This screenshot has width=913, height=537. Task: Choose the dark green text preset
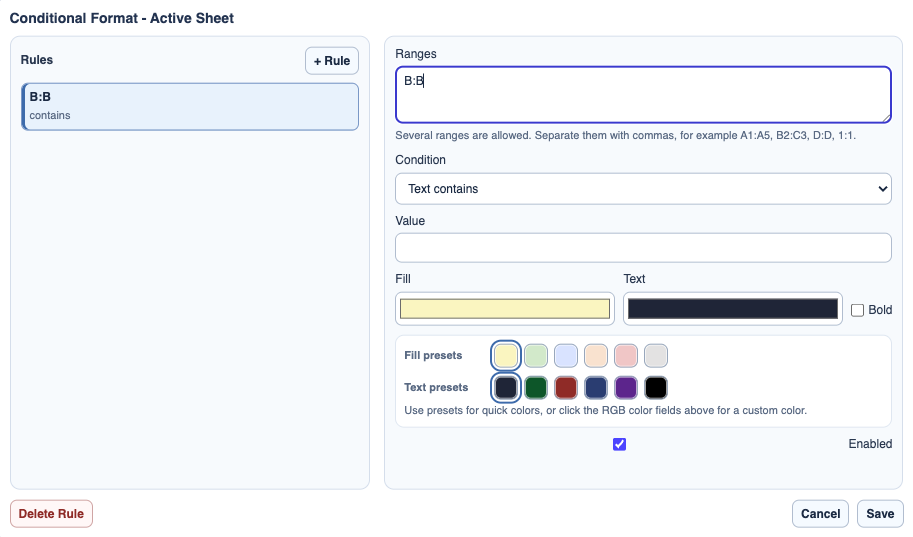click(536, 388)
